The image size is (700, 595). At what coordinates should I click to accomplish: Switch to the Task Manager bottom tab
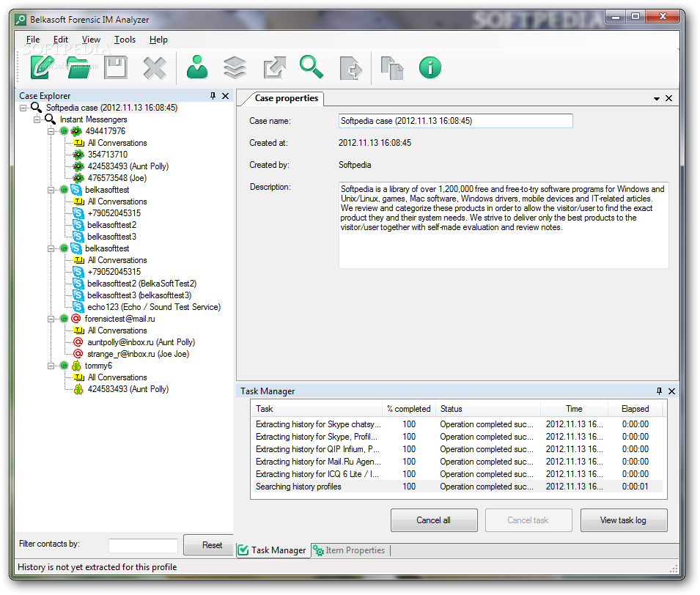273,550
